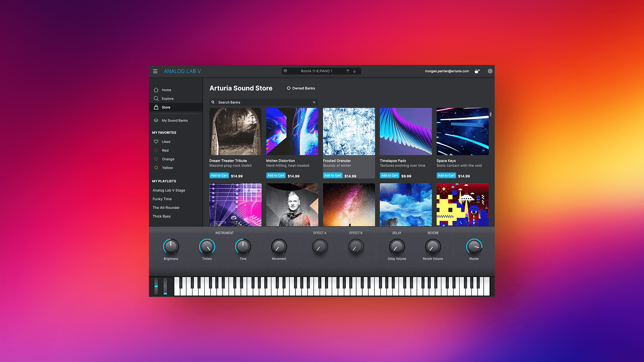Open the Rom1A 11-E.PIANO 1 preset selector
The height and width of the screenshot is (362, 644).
tap(317, 71)
